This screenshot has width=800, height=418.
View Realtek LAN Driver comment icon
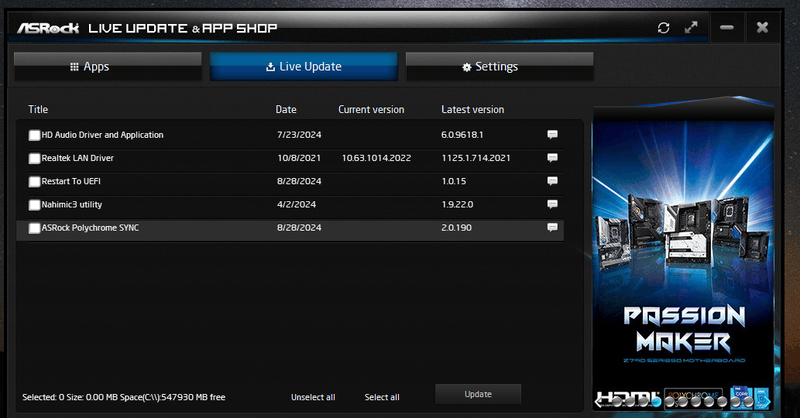coord(552,158)
